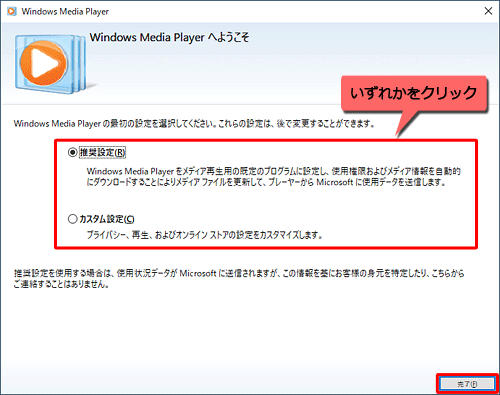Click the instruction text about choosing initial settings
500x395 pixels.
coord(194,124)
